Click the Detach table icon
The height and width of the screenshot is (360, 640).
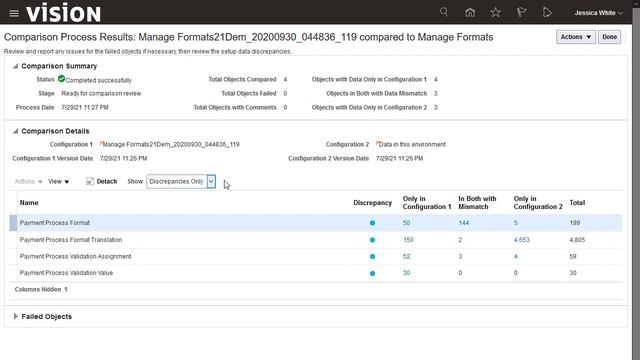90,181
